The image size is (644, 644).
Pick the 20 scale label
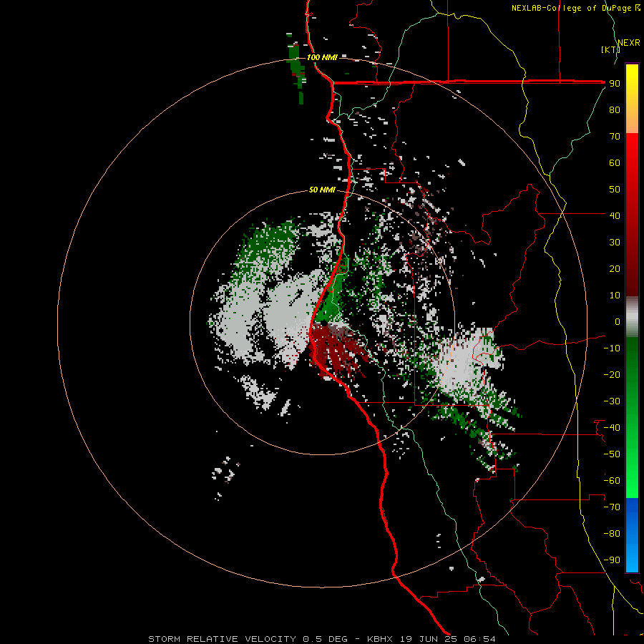615,268
